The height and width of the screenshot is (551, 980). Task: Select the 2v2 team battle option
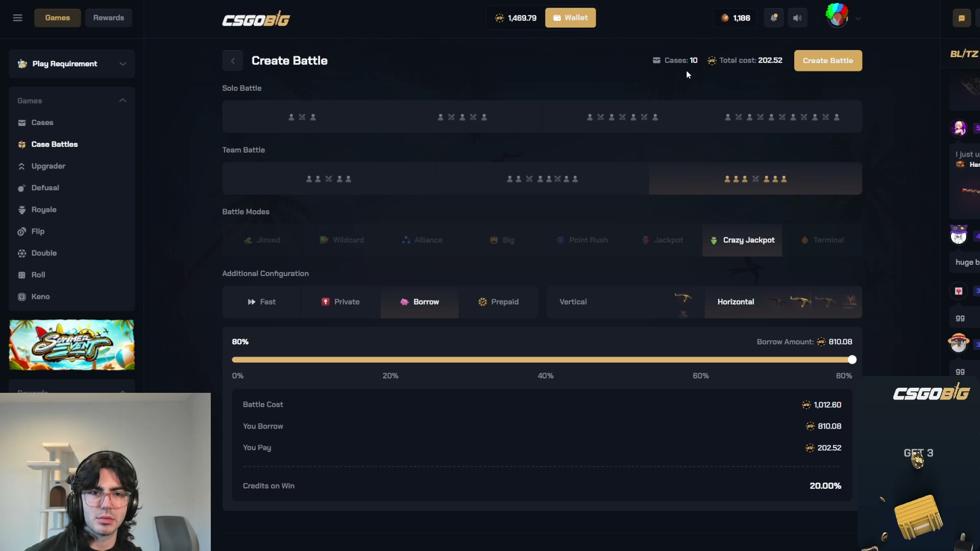(x=329, y=179)
